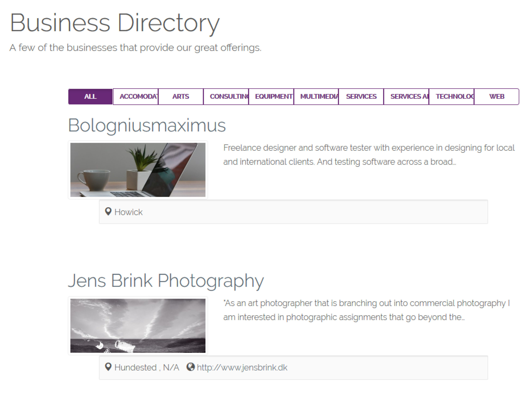The width and height of the screenshot is (532, 399).
Task: Select the plain SERVICES category tab
Action: point(361,96)
